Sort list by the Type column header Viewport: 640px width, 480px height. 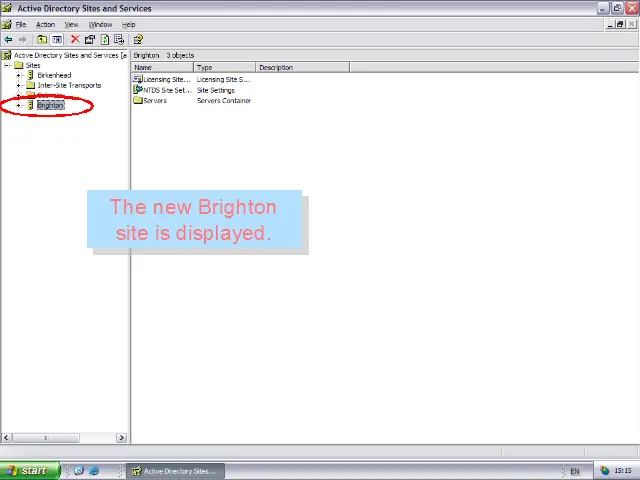224,67
